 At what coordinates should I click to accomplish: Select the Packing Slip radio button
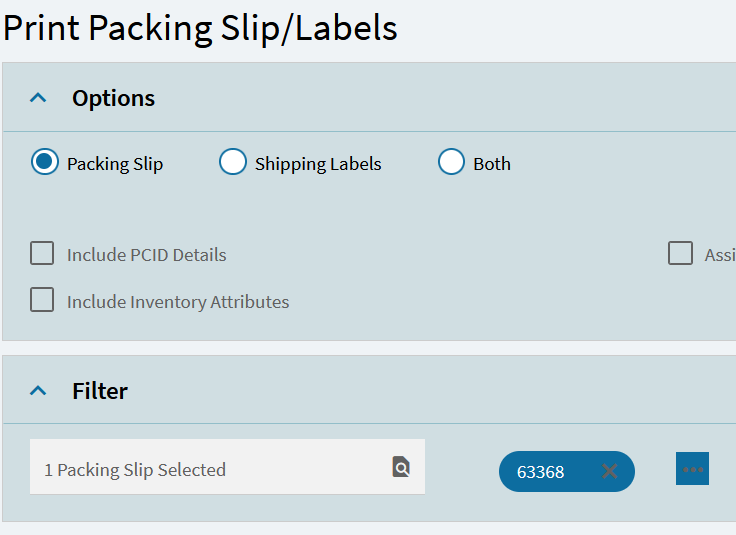point(45,162)
